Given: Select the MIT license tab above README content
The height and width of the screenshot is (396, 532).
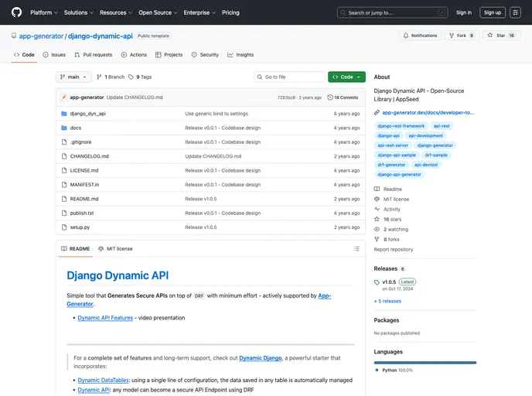Looking at the screenshot, I should click(x=115, y=249).
